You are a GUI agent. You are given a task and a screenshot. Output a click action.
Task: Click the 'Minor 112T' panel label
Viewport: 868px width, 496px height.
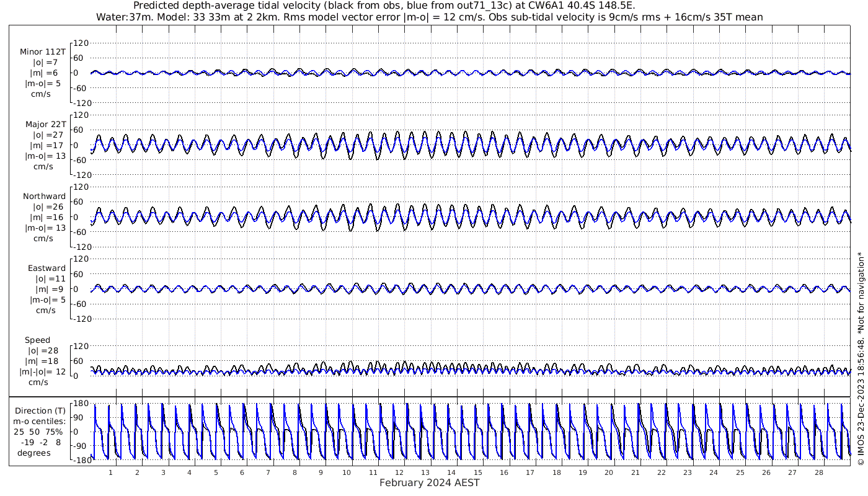click(43, 51)
